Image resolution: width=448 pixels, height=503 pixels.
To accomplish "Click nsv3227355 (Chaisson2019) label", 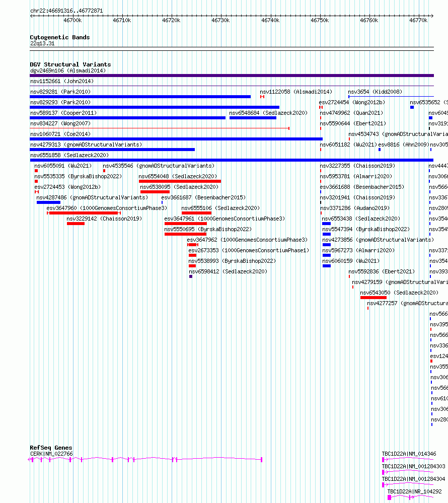I will tap(357, 166).
